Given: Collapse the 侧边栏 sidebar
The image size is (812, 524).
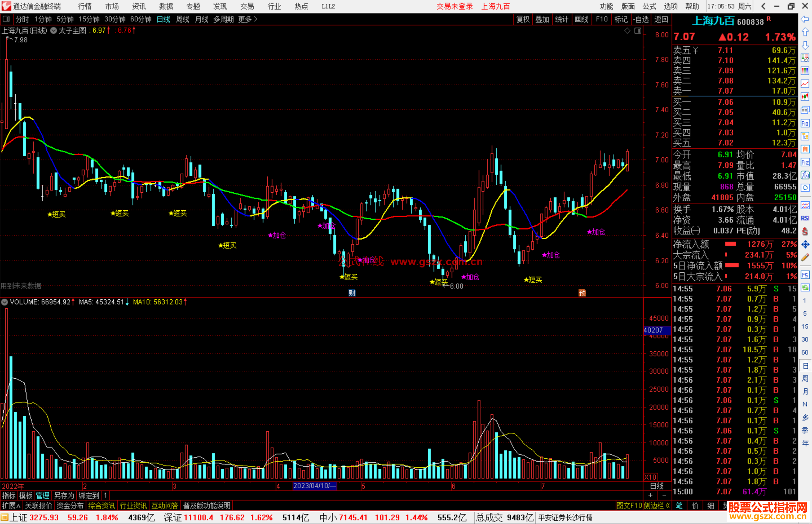Looking at the screenshot, I should pyautogui.click(x=657, y=506).
